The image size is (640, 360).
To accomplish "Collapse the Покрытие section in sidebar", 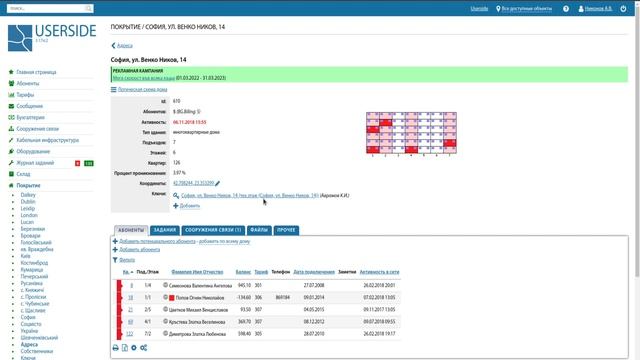I will pyautogui.click(x=28, y=185).
